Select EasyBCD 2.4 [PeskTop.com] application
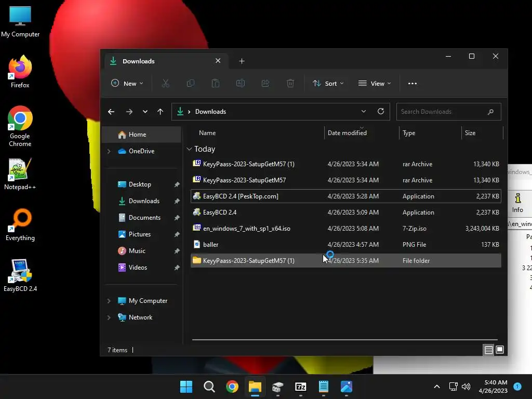Screen dimensions: 532x399 coord(345,196)
